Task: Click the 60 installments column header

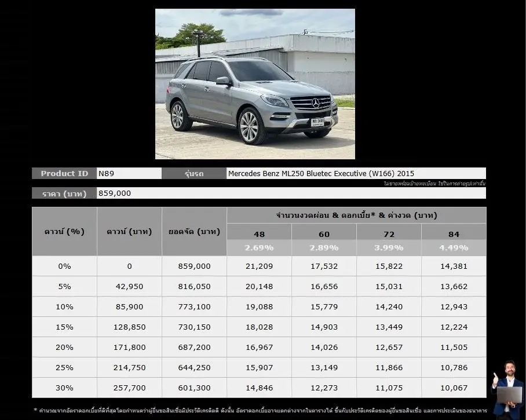Action: point(324,232)
